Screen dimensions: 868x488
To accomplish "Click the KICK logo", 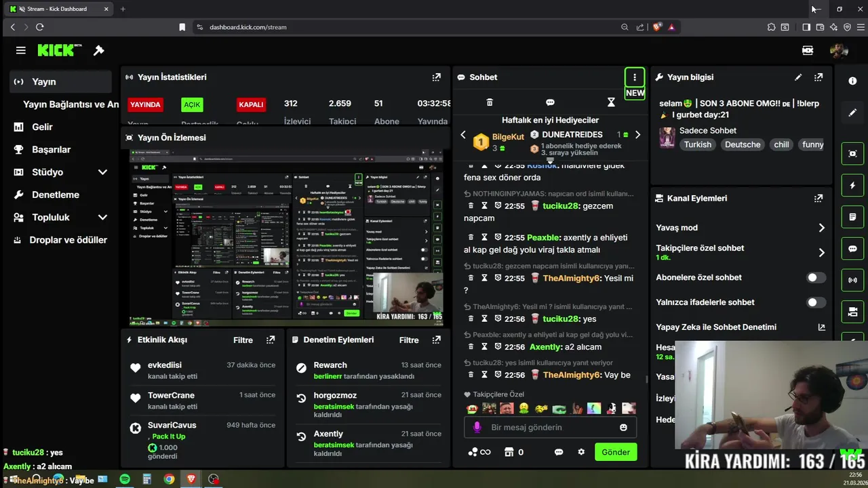I will pyautogui.click(x=59, y=50).
